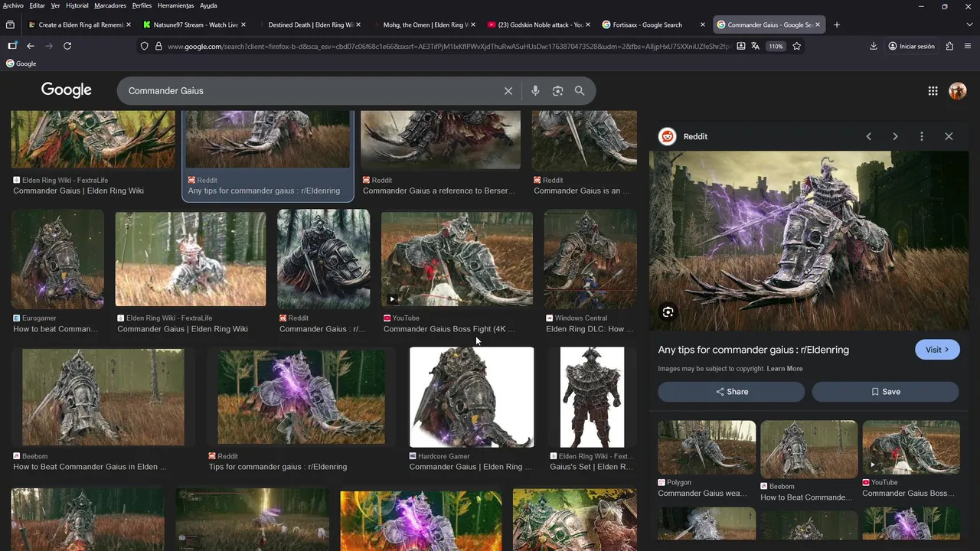Open Firefox downloads panel

coord(874,46)
